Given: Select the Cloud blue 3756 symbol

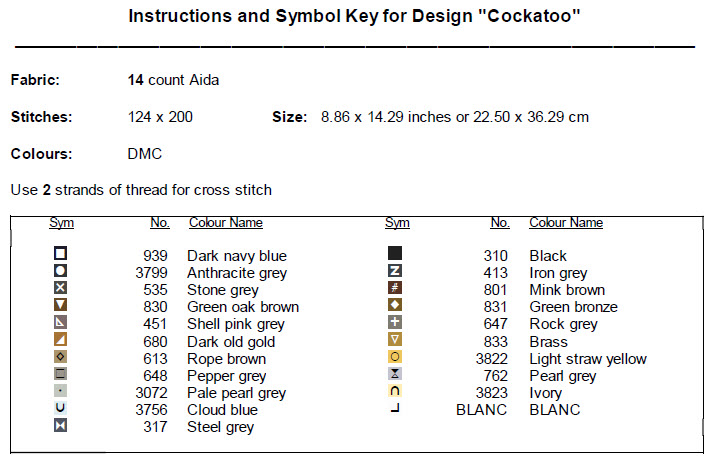Looking at the screenshot, I should point(61,409).
